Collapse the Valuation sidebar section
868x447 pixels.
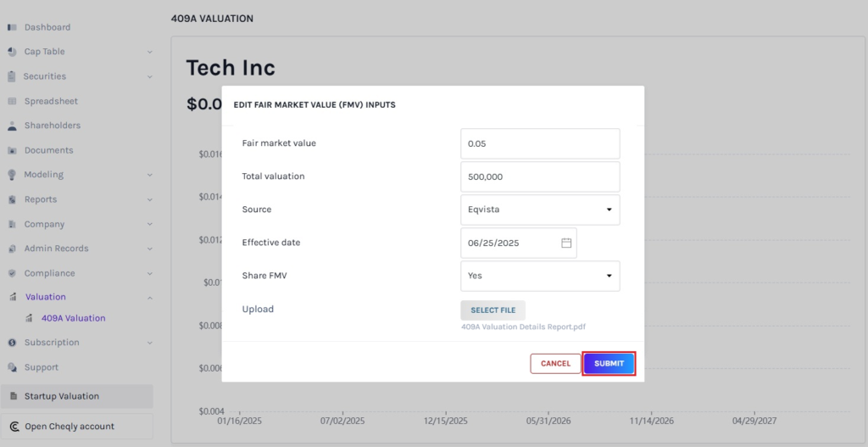(x=149, y=298)
